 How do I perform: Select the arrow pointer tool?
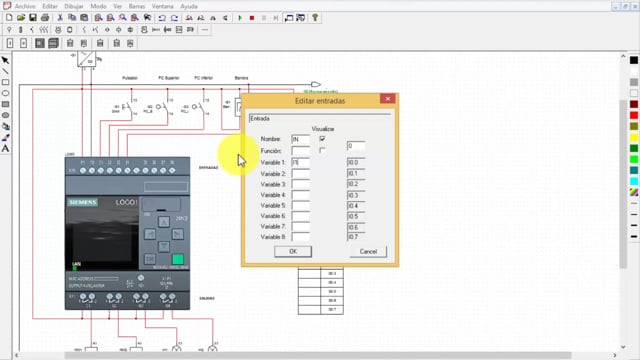5,60
